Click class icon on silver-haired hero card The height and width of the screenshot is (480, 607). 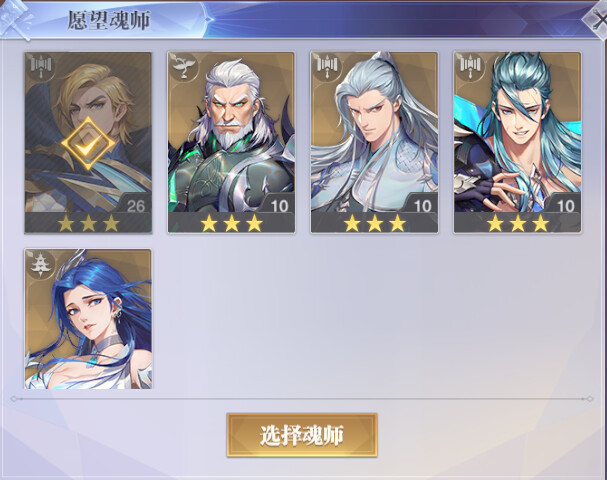click(326, 66)
